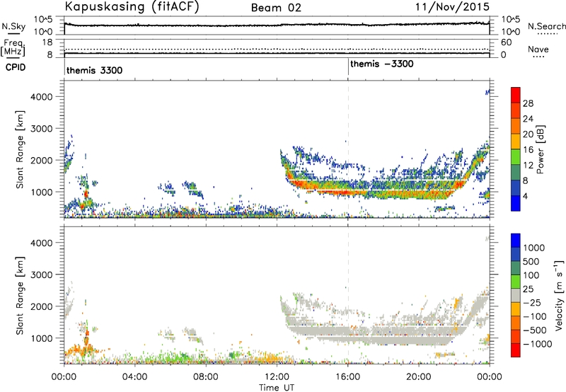Click the '4000' range tick in the power panel
The image size is (566, 392).
42,97
